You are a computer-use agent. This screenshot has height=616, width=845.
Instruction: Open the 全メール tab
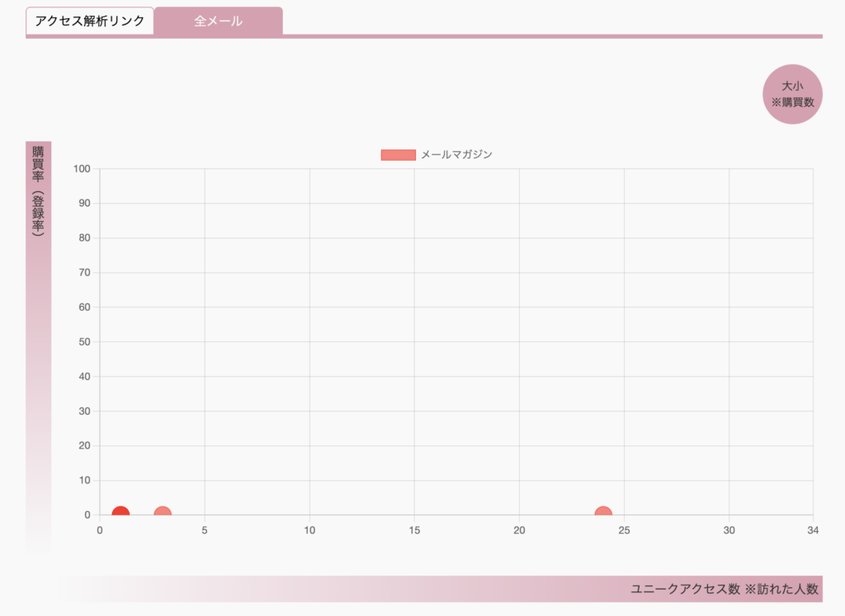coord(219,21)
